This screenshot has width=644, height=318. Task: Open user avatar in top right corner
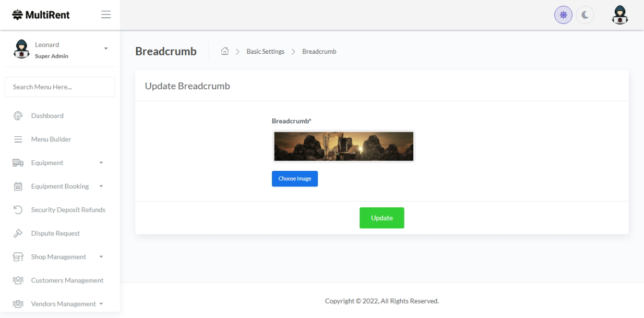pyautogui.click(x=619, y=15)
